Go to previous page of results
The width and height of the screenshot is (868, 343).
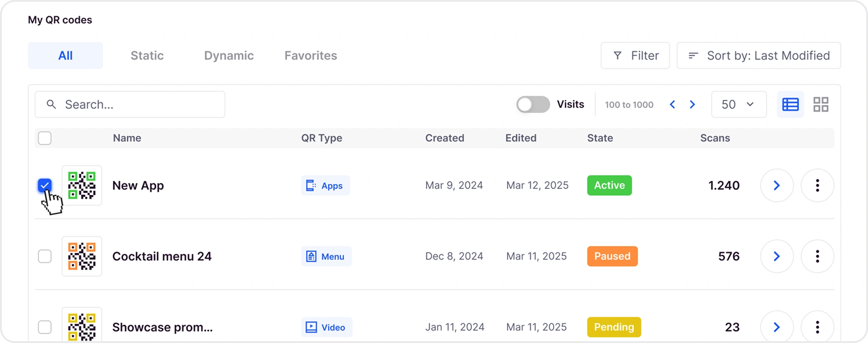click(x=672, y=104)
